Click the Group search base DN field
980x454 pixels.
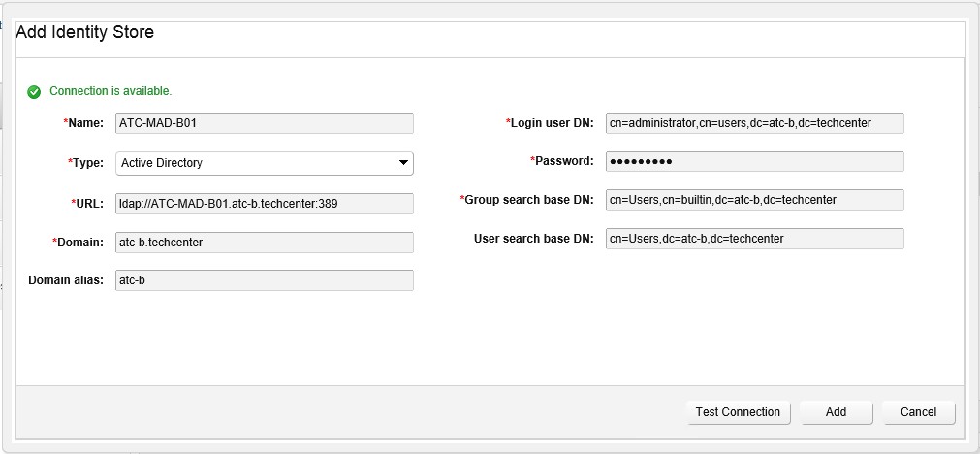754,200
